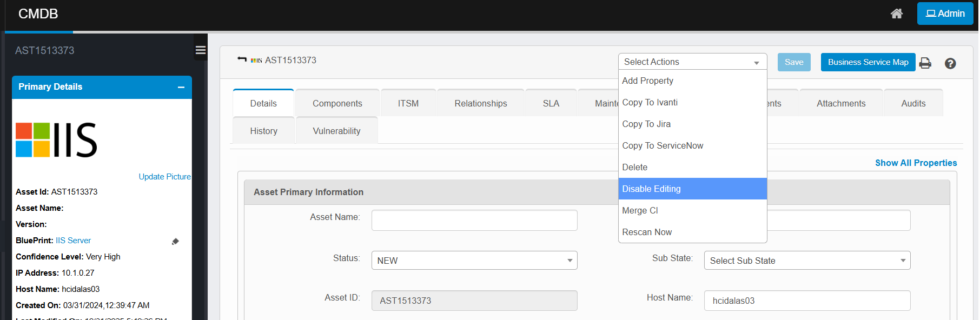Click the edit icon next to BluePrint
The width and height of the screenshot is (980, 320).
coord(175,241)
